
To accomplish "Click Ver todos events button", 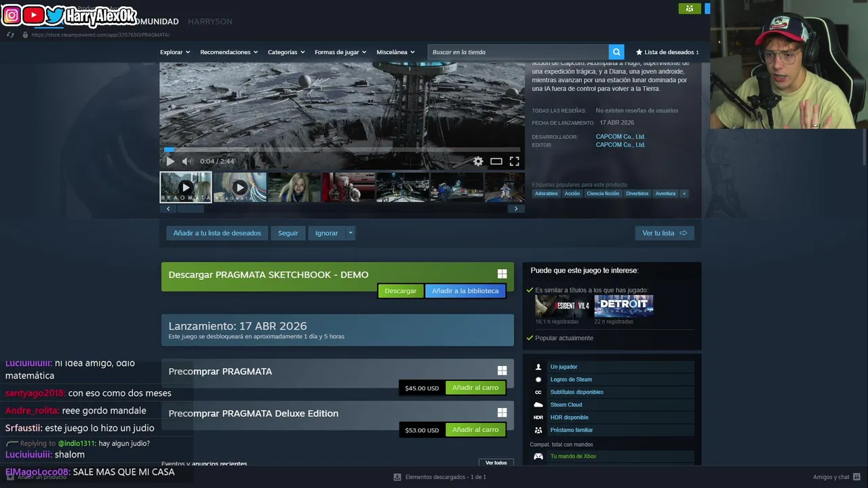I will (496, 463).
